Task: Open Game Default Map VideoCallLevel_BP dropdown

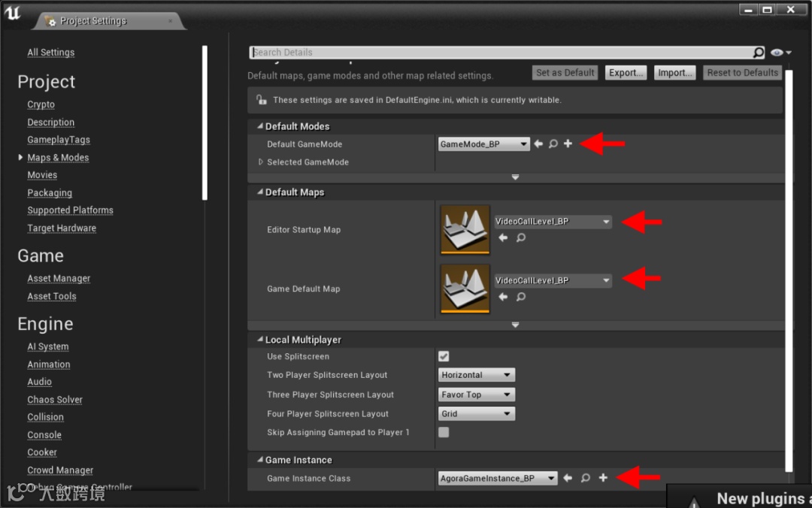Action: [x=553, y=280]
